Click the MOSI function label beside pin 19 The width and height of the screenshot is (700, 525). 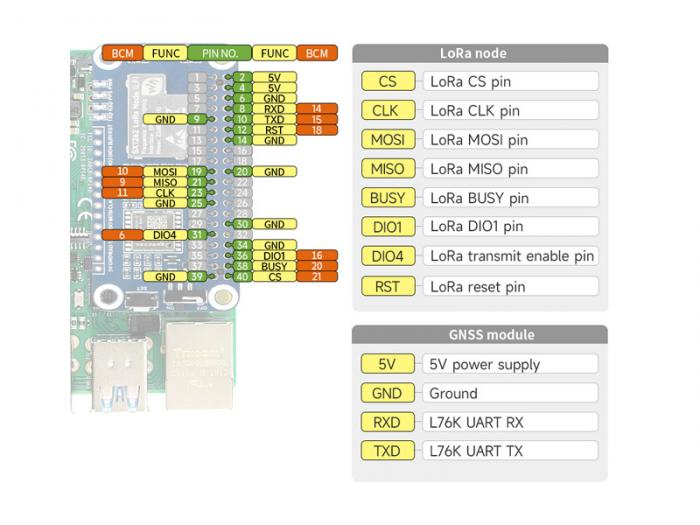click(165, 171)
